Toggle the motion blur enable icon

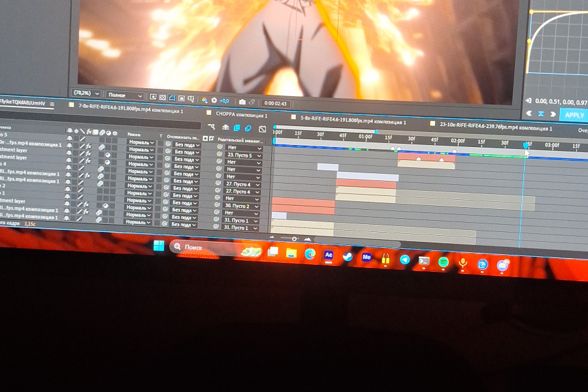[x=248, y=128]
